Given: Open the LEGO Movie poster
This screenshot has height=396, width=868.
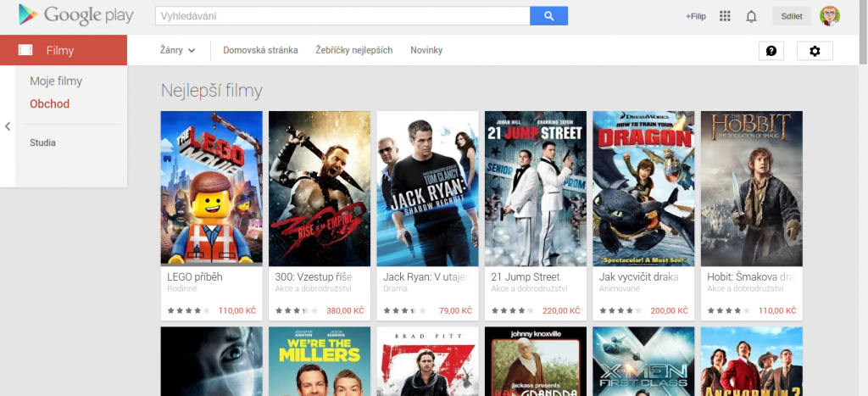Looking at the screenshot, I should click(211, 188).
